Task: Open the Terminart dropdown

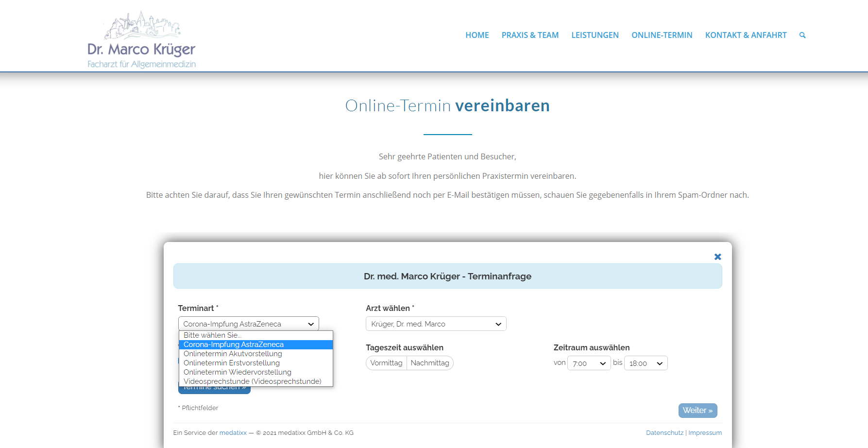Action: click(x=249, y=324)
